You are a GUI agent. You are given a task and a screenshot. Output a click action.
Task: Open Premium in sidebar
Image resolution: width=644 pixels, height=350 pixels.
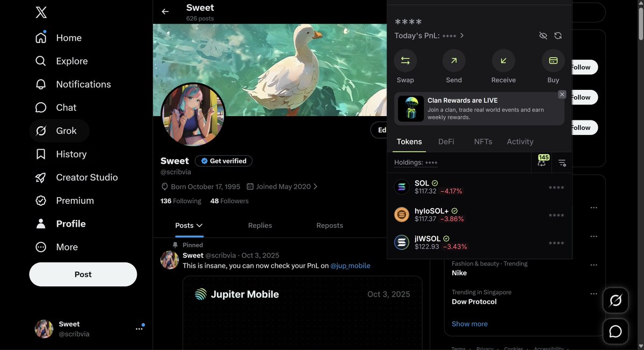(x=64, y=201)
